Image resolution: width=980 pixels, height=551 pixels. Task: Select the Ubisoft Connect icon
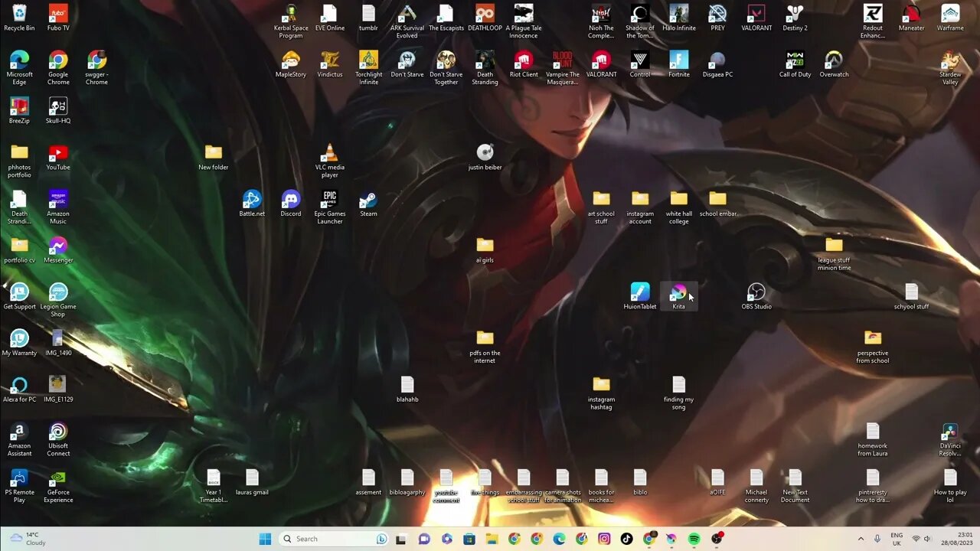(58, 439)
